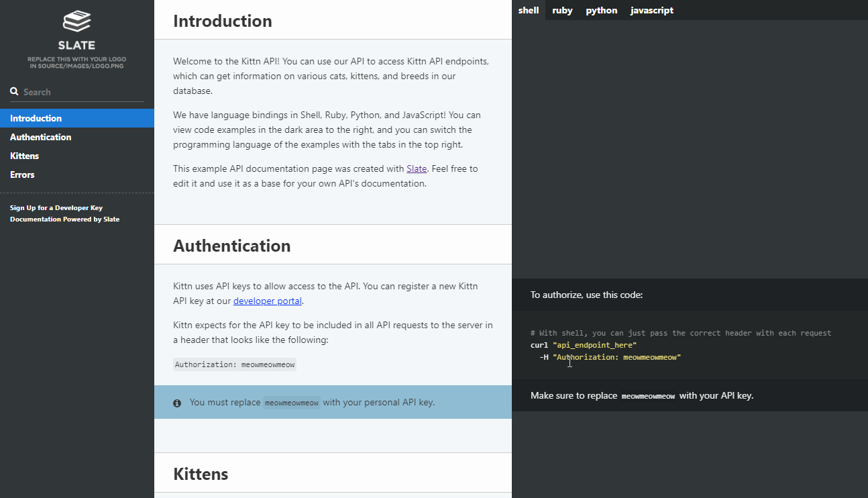Switch to the python tab
This screenshot has height=498, width=868.
click(602, 10)
